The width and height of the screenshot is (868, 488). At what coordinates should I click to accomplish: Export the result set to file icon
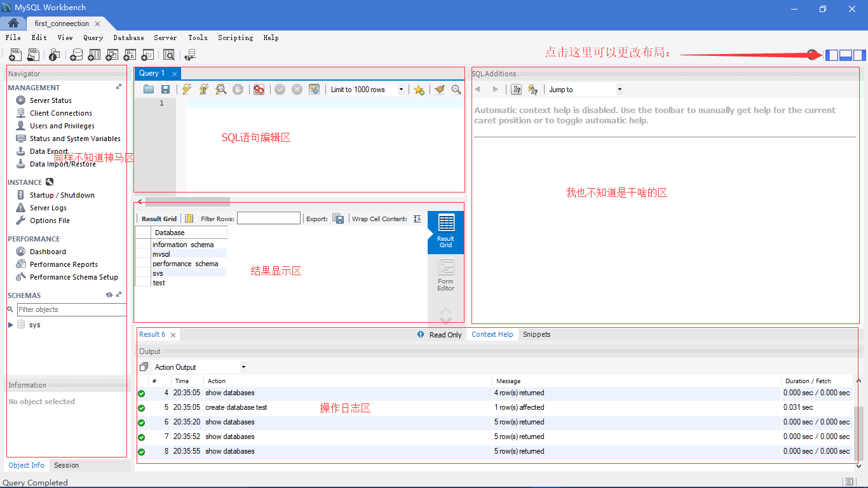coord(338,219)
